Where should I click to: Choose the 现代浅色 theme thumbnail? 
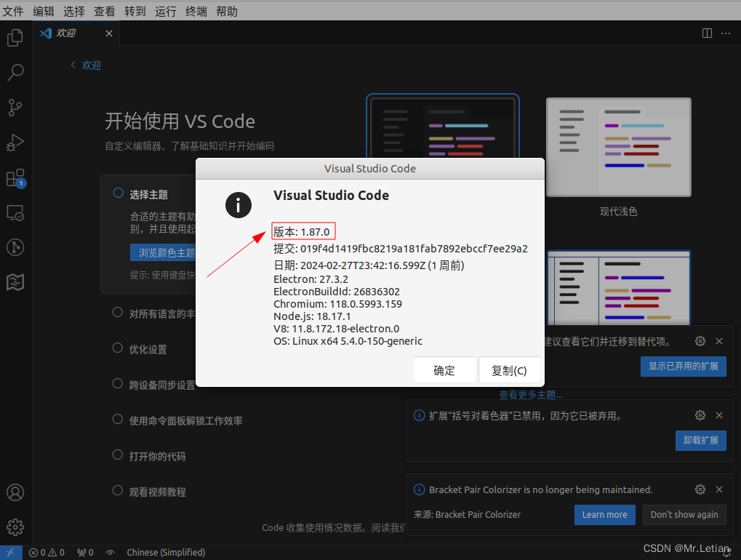tap(619, 147)
